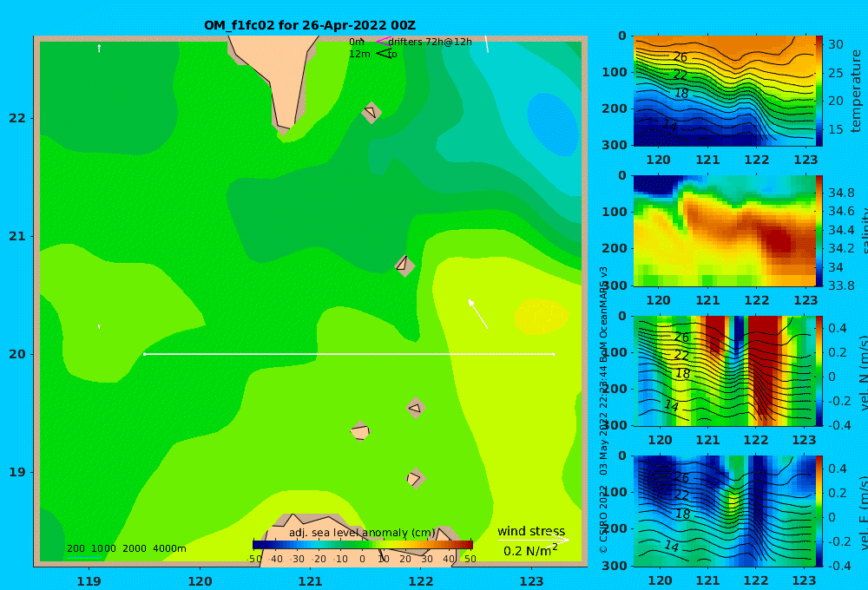Click the white transect line along latitude 20

[349, 354]
